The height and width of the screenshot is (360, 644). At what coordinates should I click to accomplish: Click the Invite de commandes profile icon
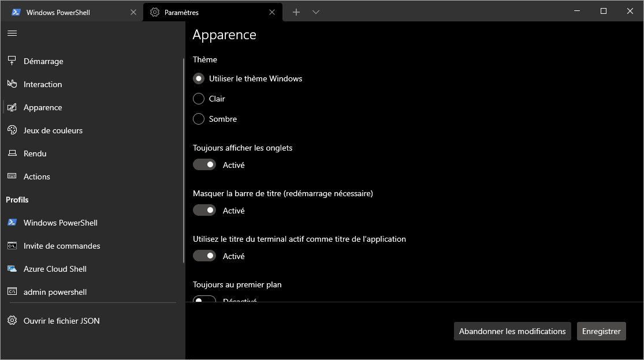[x=12, y=246]
